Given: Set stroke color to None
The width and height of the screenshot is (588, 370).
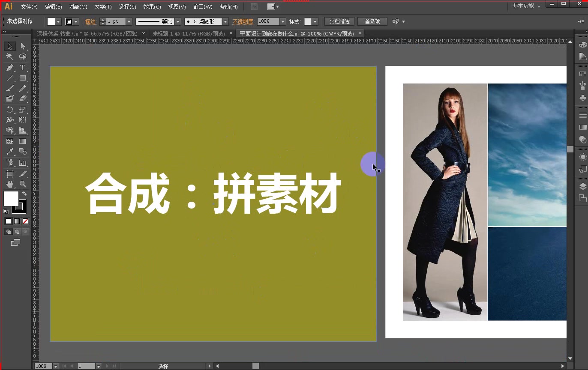Looking at the screenshot, I should (x=25, y=221).
